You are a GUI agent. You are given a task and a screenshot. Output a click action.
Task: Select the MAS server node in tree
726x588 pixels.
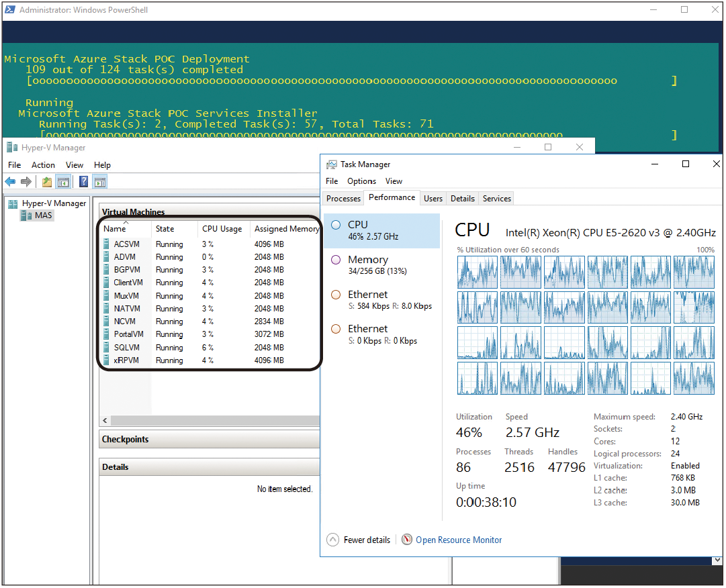point(38,216)
